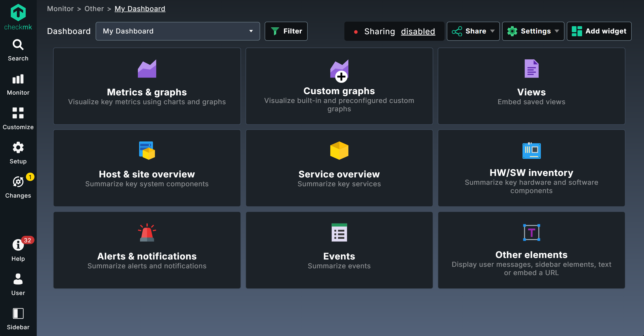Viewport: 644px width, 336px height.
Task: Open the My Dashboard selector dropdown
Action: [x=178, y=31]
